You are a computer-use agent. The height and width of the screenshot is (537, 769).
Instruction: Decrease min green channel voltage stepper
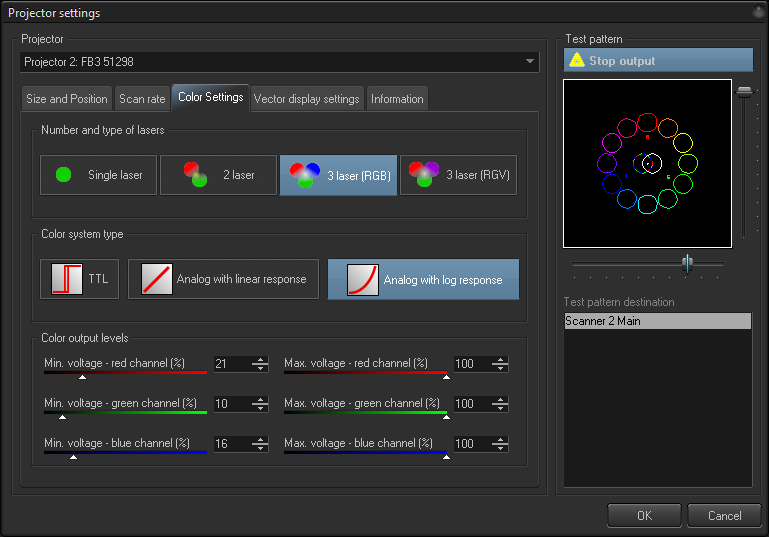point(260,408)
